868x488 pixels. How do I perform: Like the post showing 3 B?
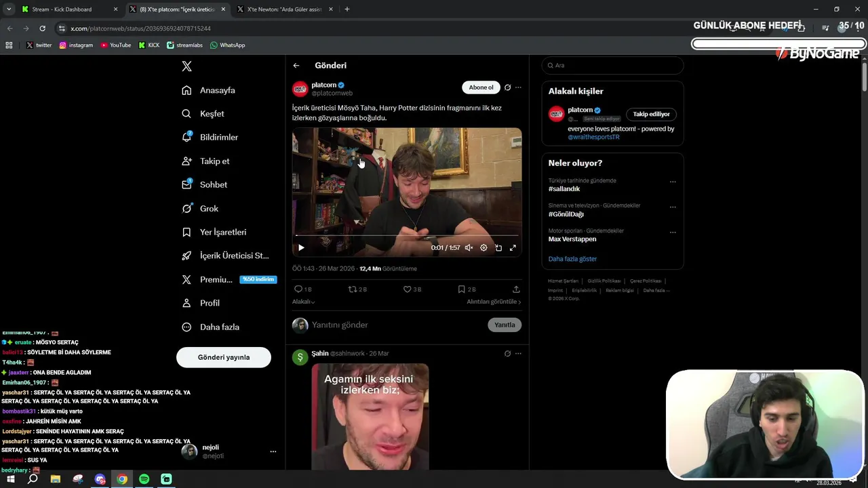pyautogui.click(x=412, y=289)
